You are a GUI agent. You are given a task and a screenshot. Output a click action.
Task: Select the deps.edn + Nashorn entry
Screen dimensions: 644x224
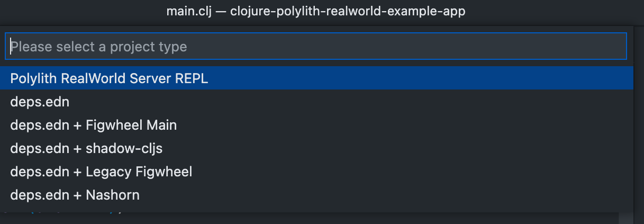(x=75, y=195)
